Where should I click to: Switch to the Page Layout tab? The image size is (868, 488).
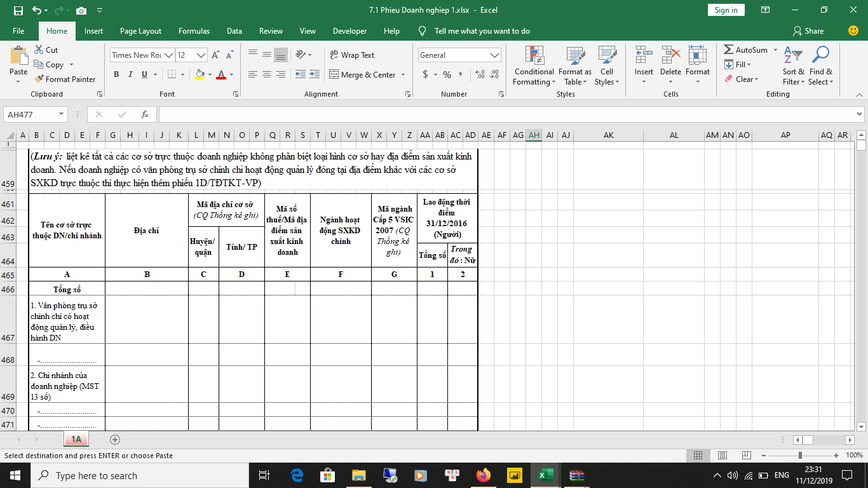pos(140,30)
